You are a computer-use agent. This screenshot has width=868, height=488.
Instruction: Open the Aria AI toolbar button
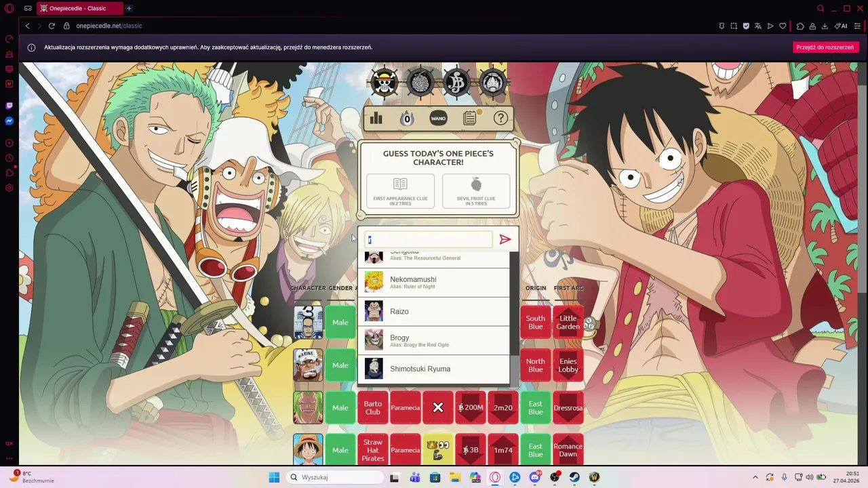[841, 26]
